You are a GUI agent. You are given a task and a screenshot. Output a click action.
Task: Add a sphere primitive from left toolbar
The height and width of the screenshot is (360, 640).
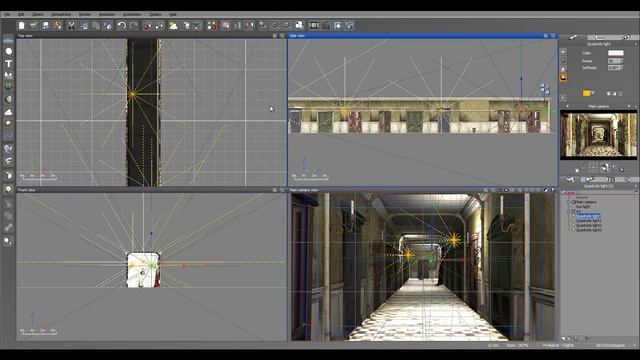click(x=8, y=51)
